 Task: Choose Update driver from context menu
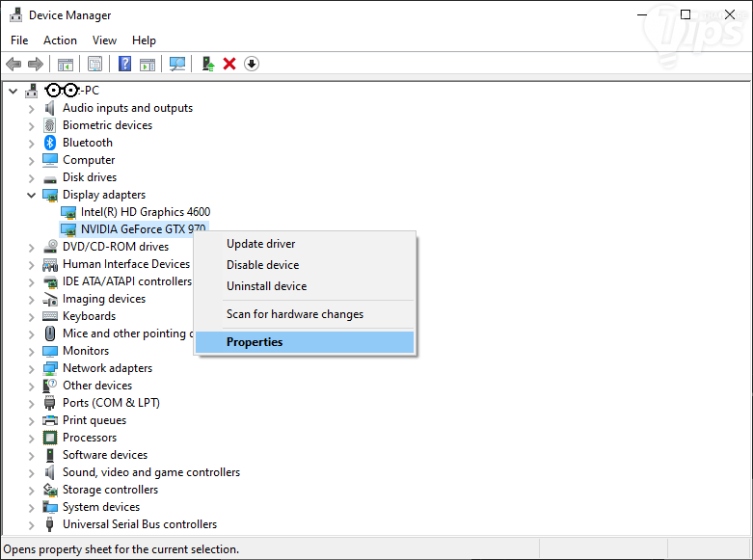tap(305, 244)
